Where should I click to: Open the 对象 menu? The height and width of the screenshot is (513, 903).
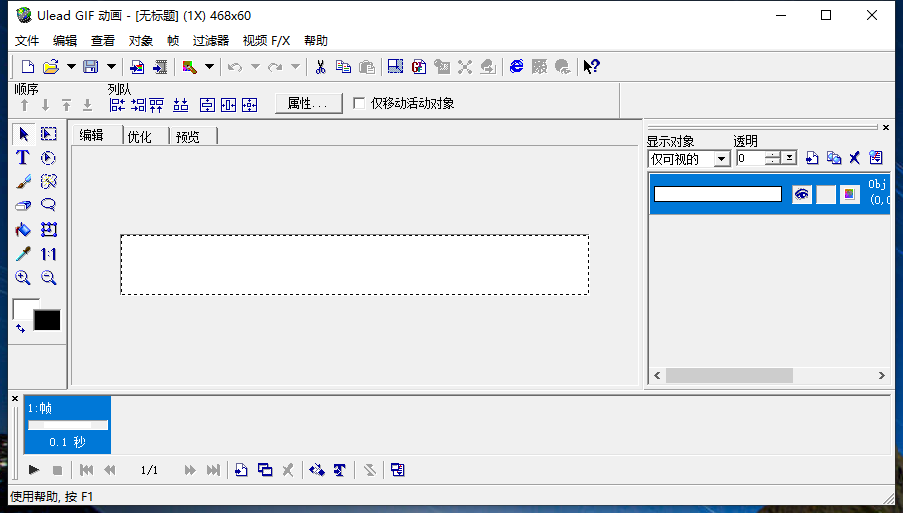(141, 41)
